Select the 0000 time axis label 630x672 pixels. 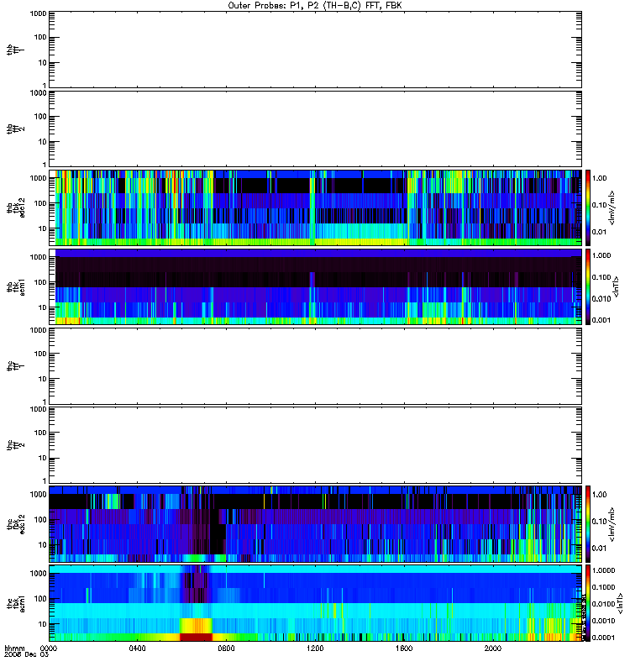(49, 648)
